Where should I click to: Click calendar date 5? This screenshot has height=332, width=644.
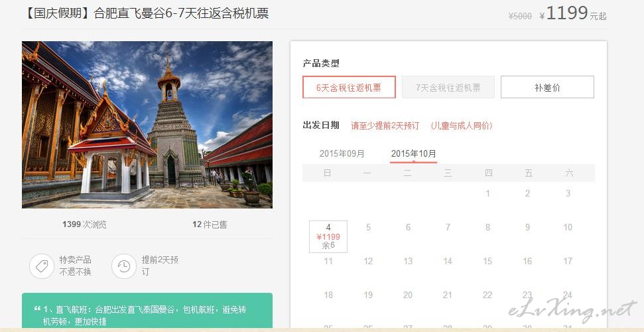[368, 227]
